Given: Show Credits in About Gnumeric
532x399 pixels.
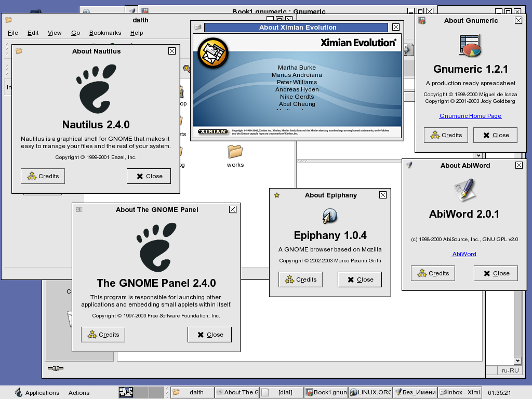Looking at the screenshot, I should pyautogui.click(x=446, y=135).
